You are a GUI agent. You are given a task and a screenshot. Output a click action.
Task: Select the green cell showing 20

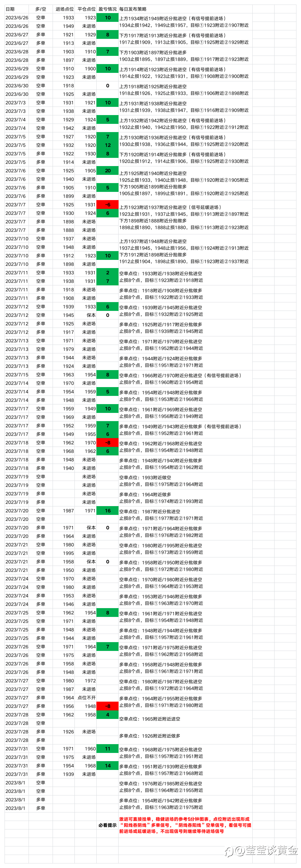click(108, 171)
